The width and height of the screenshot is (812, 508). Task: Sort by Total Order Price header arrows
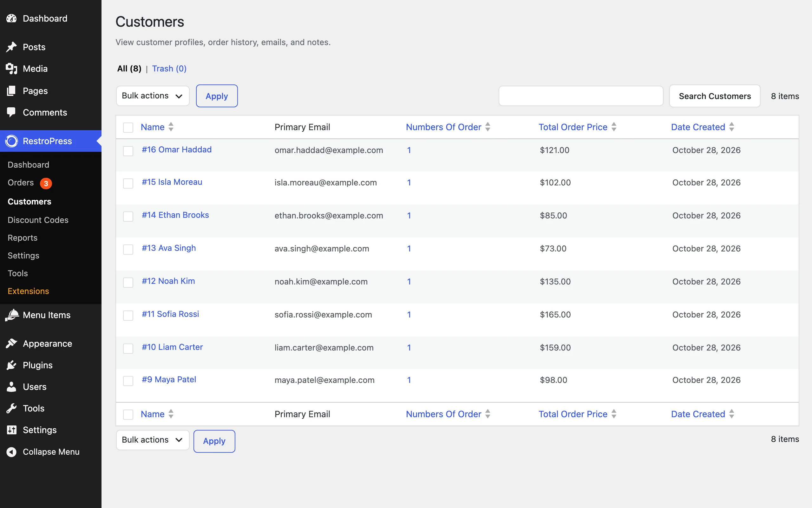coord(614,127)
